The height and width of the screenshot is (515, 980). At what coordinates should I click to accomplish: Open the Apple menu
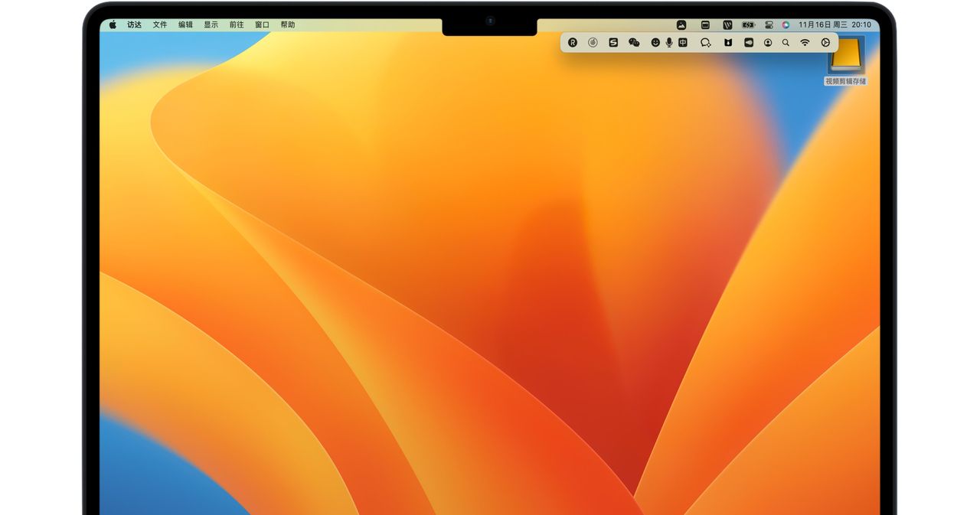coord(113,24)
